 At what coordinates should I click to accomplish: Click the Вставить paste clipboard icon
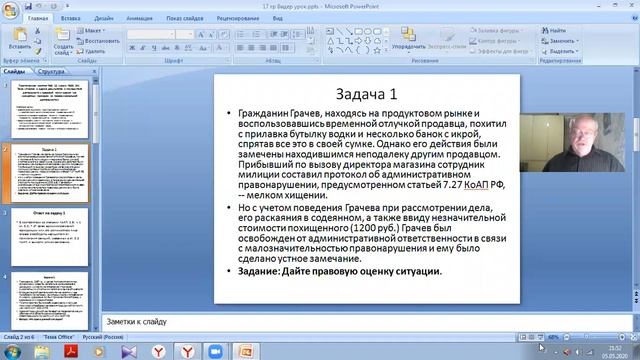[x=20, y=35]
